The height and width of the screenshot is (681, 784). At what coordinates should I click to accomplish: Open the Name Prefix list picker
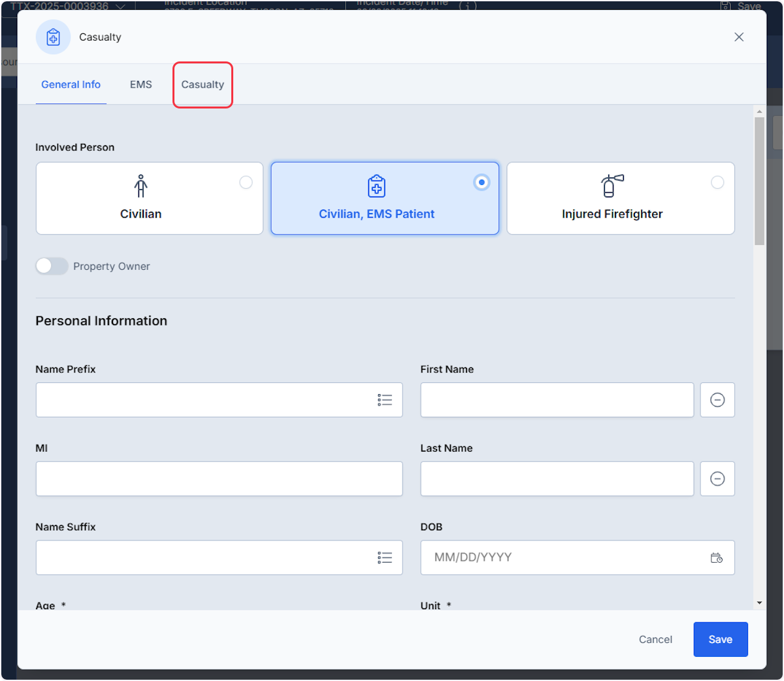[385, 400]
